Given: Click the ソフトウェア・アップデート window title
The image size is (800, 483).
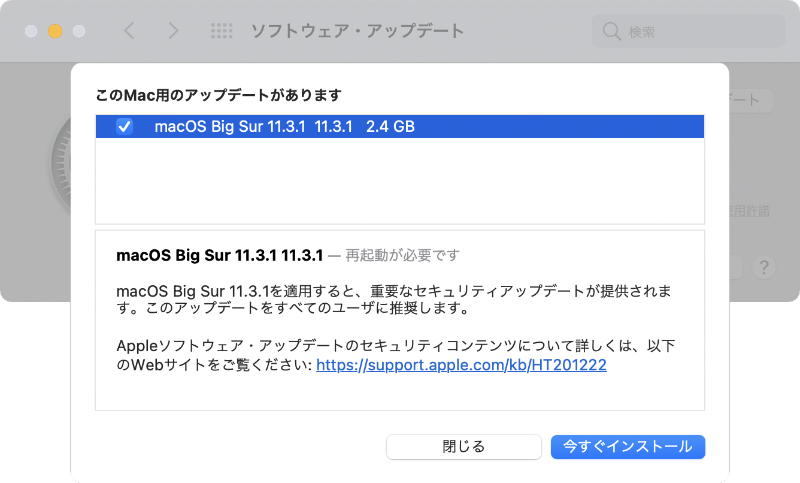Looking at the screenshot, I should point(357,31).
